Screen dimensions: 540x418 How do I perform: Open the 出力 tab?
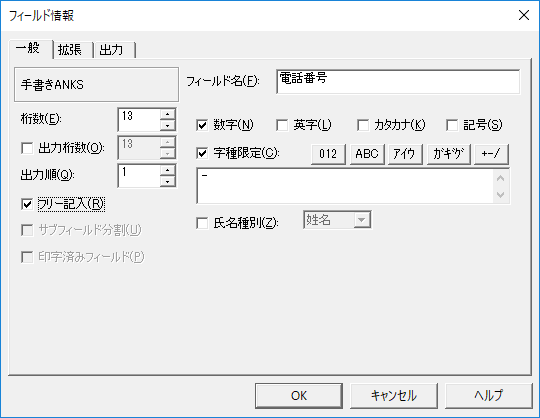click(112, 50)
